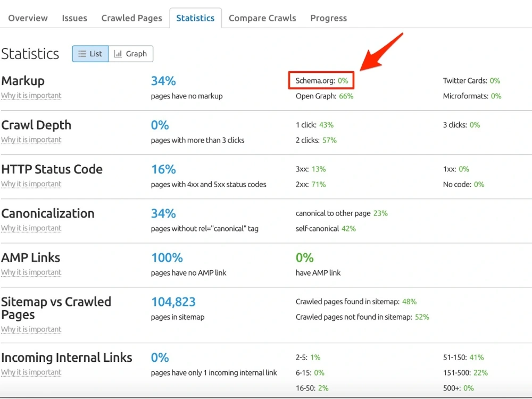The height and width of the screenshot is (399, 532).
Task: Click the 2-5 links 1% value
Action: [315, 358]
